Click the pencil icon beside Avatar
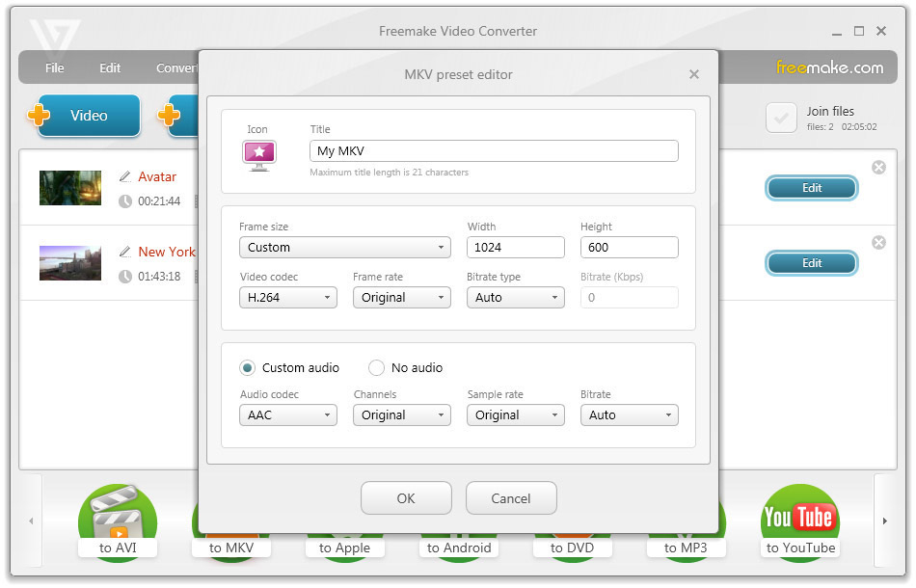The width and height of the screenshot is (916, 588). [125, 176]
